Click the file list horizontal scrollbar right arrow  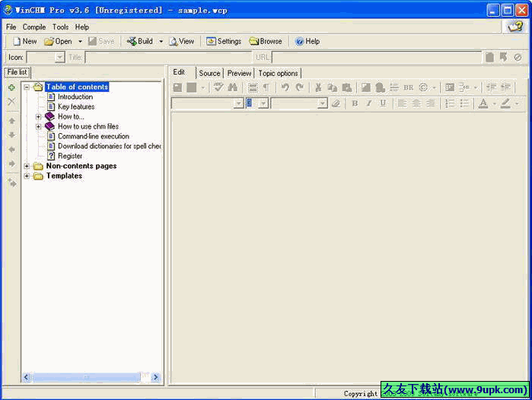(x=156, y=377)
